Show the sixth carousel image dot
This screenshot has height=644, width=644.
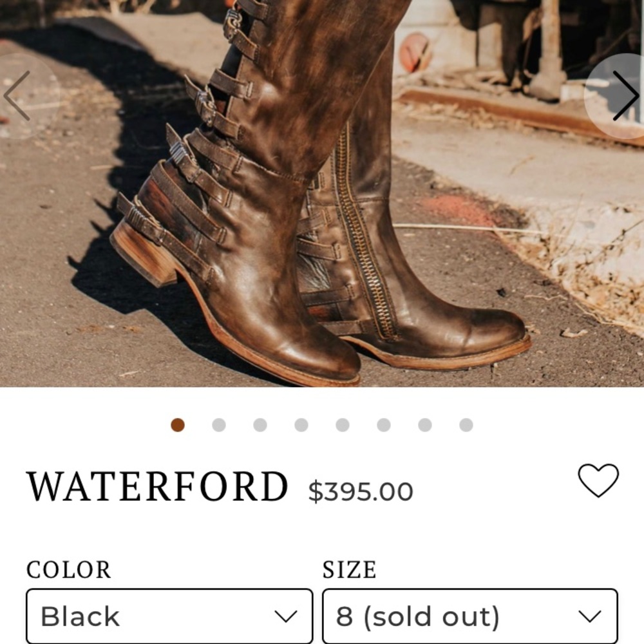[x=384, y=424]
